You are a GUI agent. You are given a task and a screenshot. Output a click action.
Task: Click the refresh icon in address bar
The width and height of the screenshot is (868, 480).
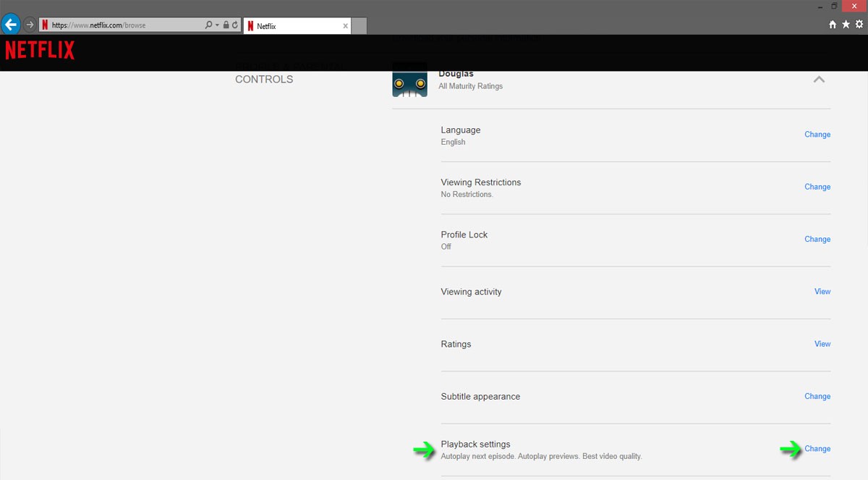[x=235, y=25]
